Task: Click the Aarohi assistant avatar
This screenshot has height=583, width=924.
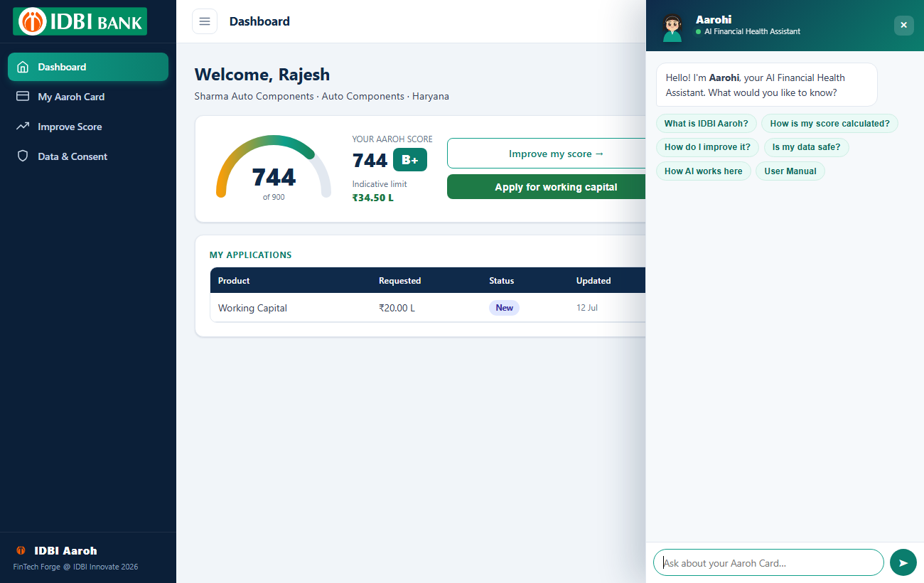Action: (672, 28)
